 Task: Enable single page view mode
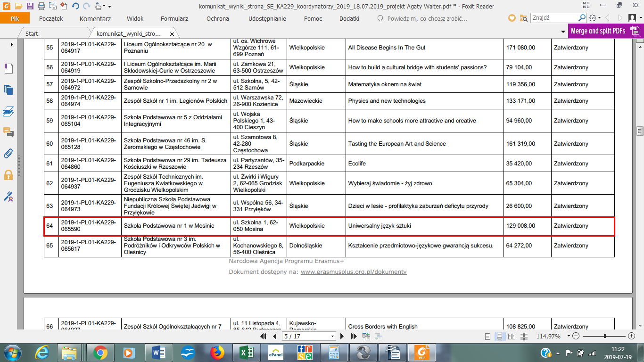[x=488, y=336]
